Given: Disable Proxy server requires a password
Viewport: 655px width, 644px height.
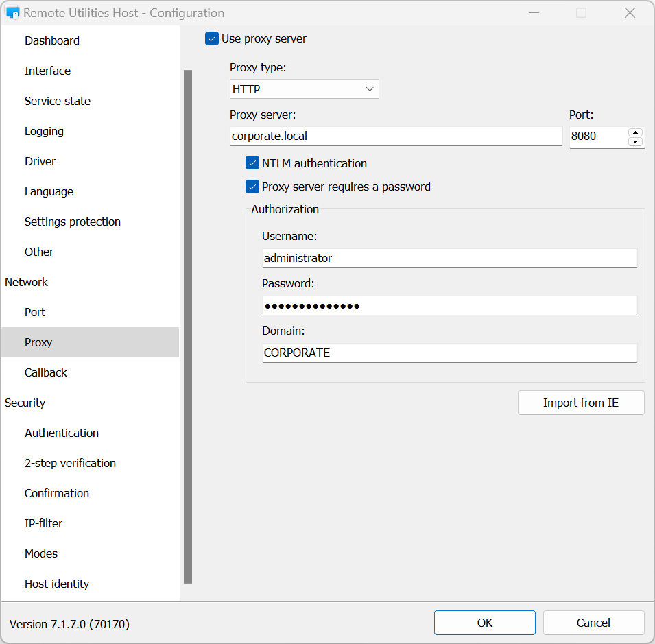Looking at the screenshot, I should tap(252, 187).
